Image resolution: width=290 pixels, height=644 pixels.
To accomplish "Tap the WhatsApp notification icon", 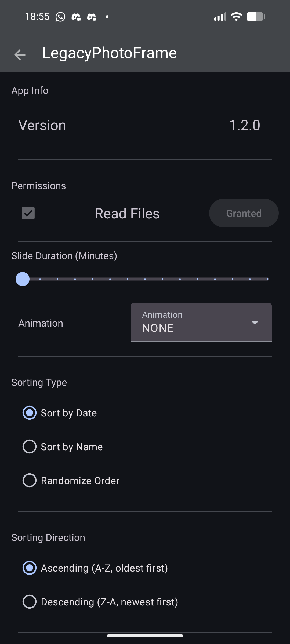I will (60, 17).
